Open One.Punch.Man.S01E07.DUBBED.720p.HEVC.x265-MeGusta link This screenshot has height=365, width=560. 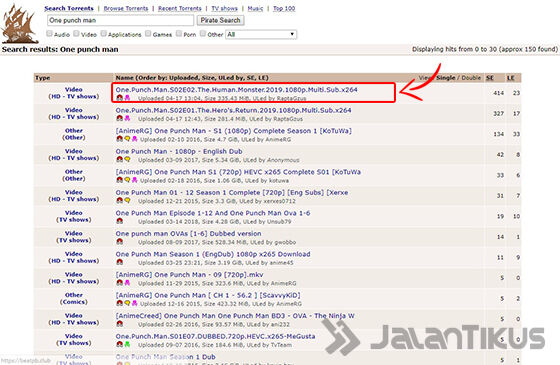tap(215, 336)
